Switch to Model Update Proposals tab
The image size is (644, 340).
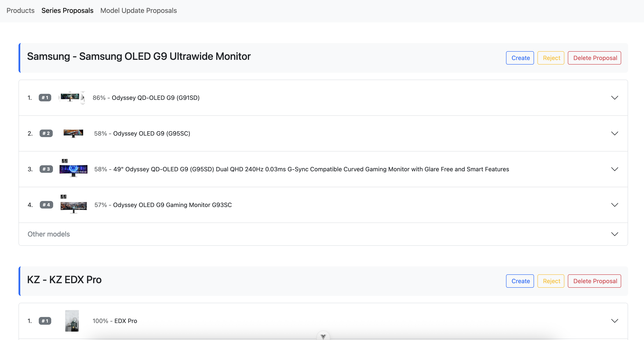coord(138,11)
